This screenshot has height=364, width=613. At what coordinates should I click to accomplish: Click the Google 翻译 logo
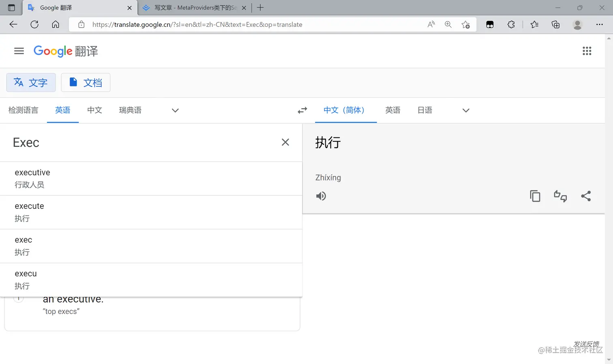[x=66, y=51]
